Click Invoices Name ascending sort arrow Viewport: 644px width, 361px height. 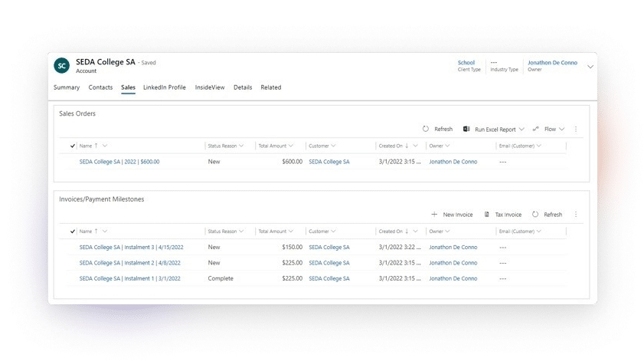96,231
